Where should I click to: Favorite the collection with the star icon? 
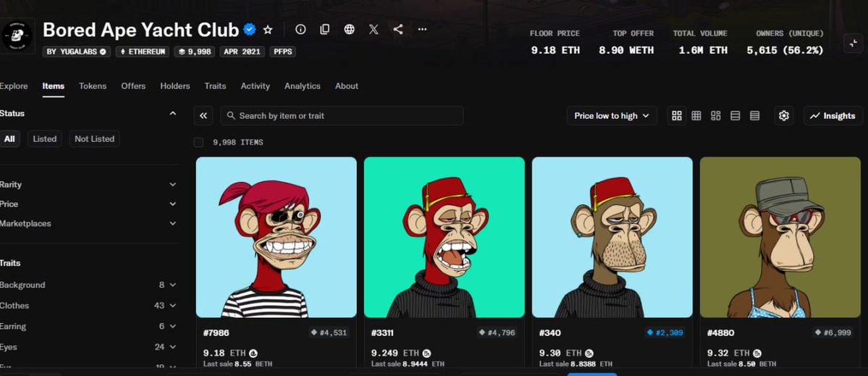(268, 30)
